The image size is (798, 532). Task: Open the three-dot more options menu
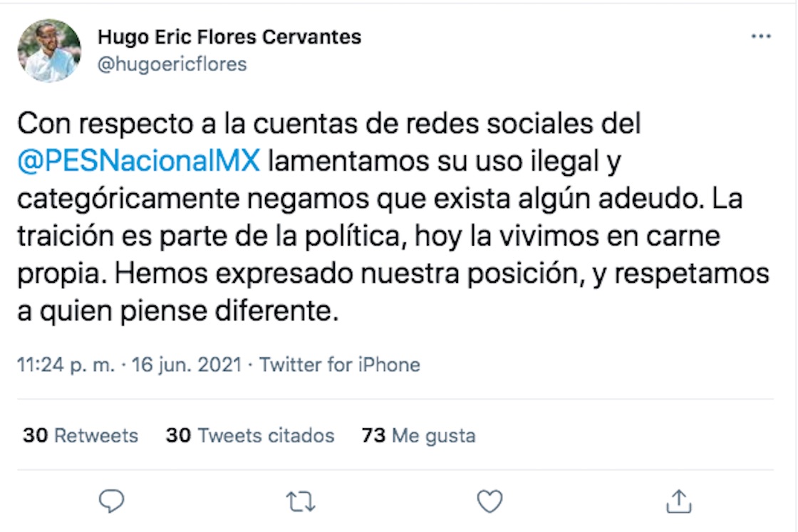tap(761, 37)
